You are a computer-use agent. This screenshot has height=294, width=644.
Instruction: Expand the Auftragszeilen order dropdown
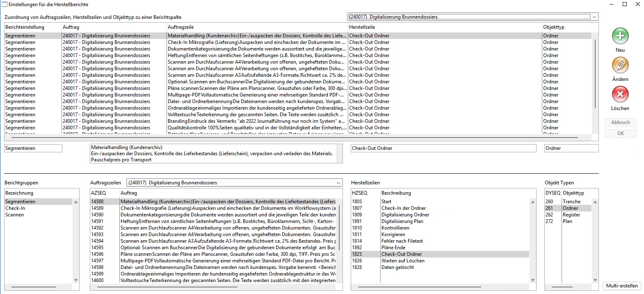(x=338, y=183)
